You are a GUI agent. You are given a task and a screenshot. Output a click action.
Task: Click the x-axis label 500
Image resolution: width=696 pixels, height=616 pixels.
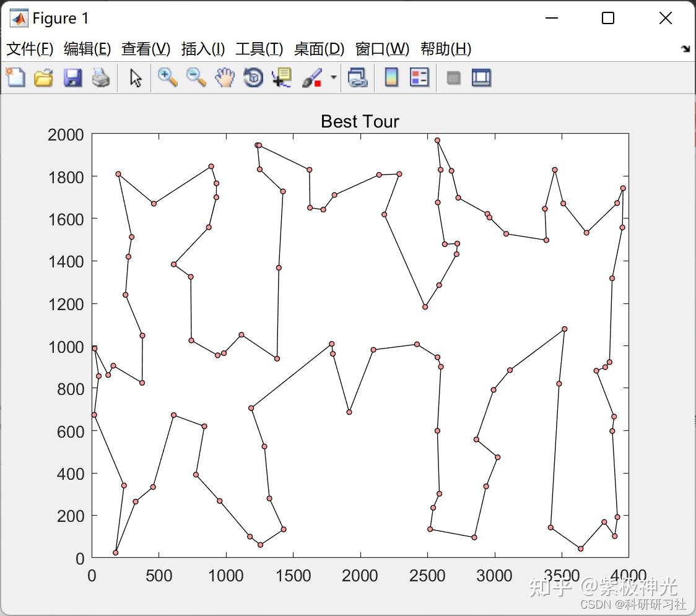(x=159, y=576)
